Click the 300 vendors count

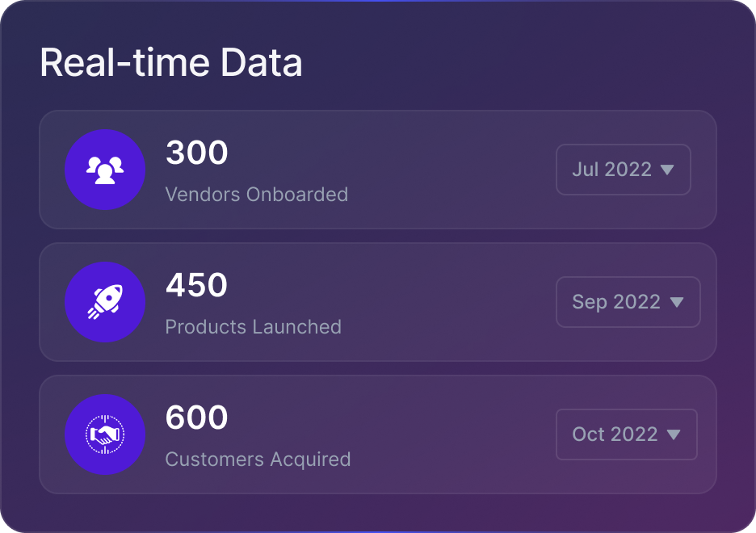[197, 153]
